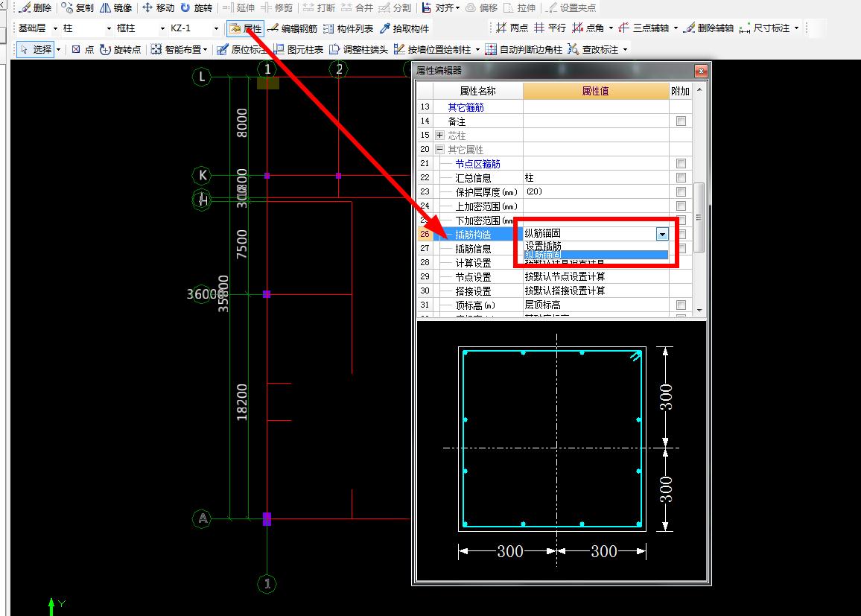This screenshot has height=616, width=861.
Task: Choose the 点 point placement tool
Action: pyautogui.click(x=83, y=49)
